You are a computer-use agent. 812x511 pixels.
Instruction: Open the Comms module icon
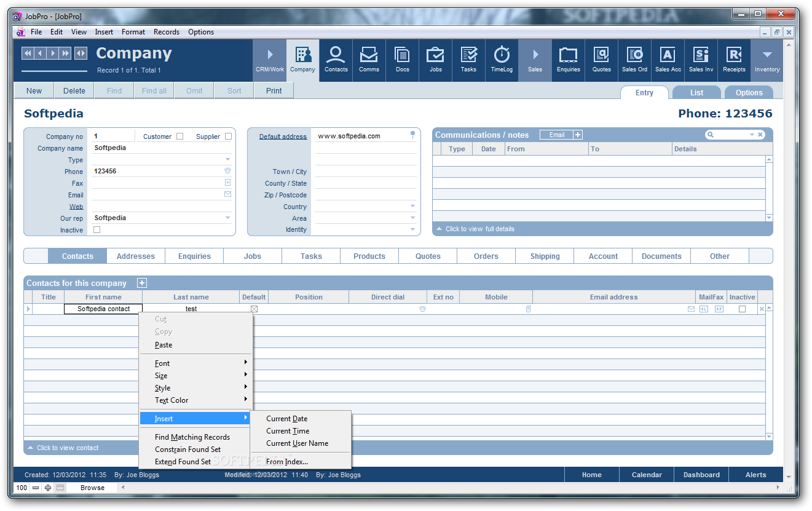pyautogui.click(x=369, y=60)
